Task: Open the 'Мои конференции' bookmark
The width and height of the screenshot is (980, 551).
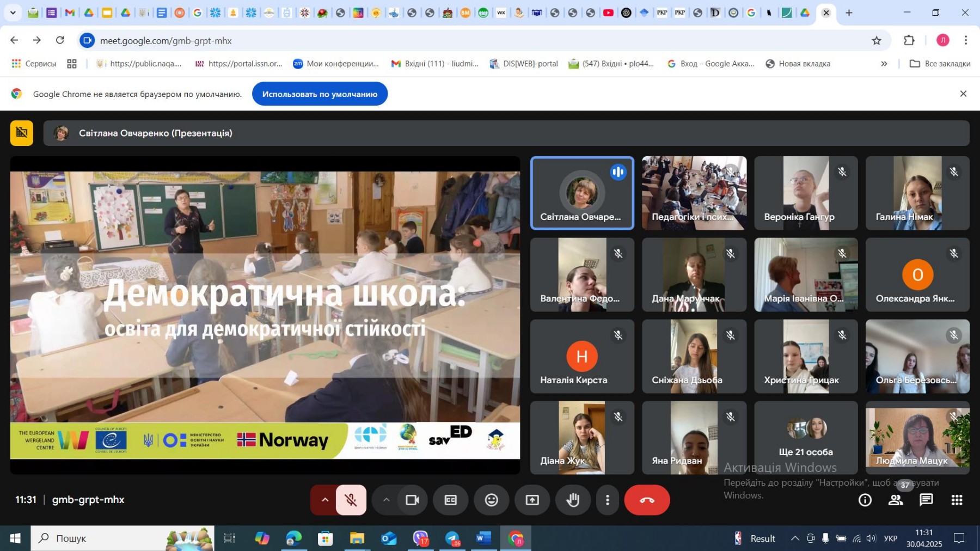Action: point(336,64)
